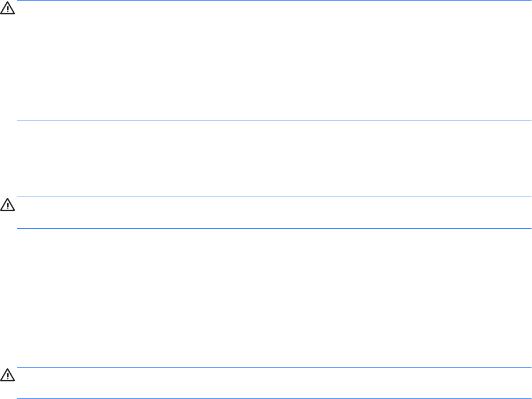Image resolution: width=532 pixels, height=399 pixels.
Task: Click the bottommost warning triangle icon
Action: pos(7,375)
